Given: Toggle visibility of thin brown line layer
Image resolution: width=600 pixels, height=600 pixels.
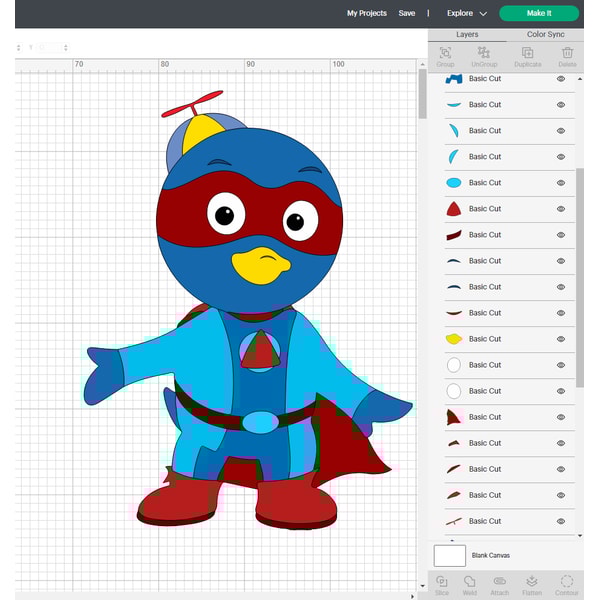Looking at the screenshot, I should 561,521.
